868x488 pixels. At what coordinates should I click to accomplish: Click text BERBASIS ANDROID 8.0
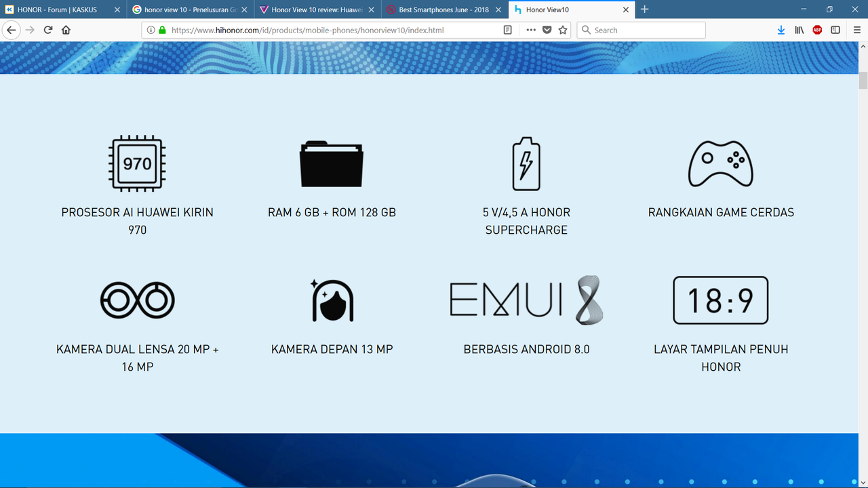coord(526,349)
